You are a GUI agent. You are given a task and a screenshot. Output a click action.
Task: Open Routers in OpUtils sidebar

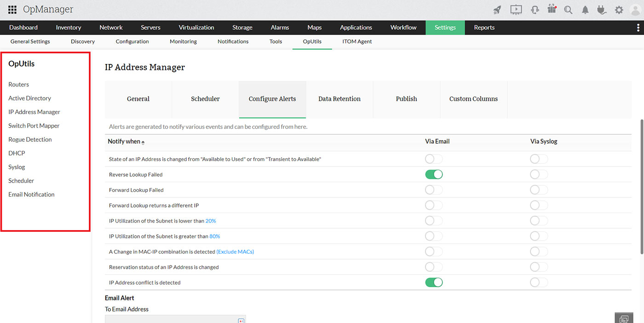click(19, 85)
